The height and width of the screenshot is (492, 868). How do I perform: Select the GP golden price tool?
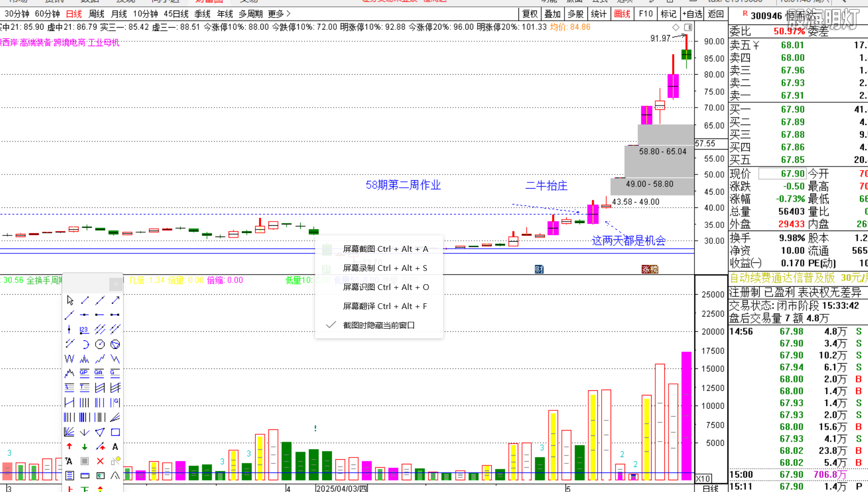pos(84,373)
